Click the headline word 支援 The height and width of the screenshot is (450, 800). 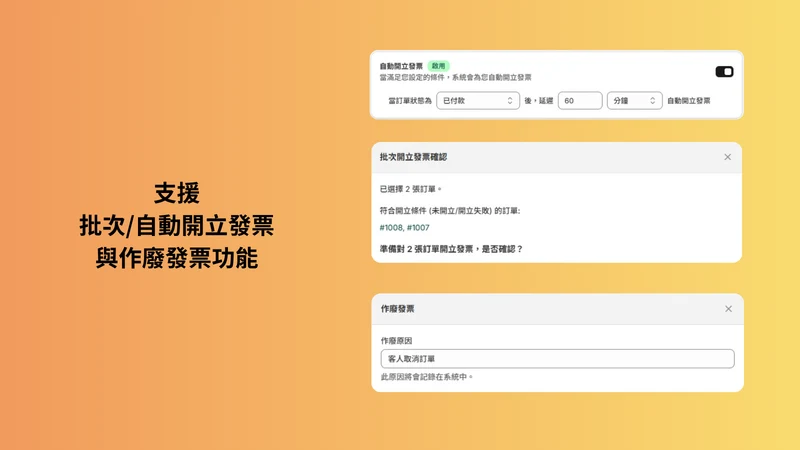pyautogui.click(x=177, y=193)
